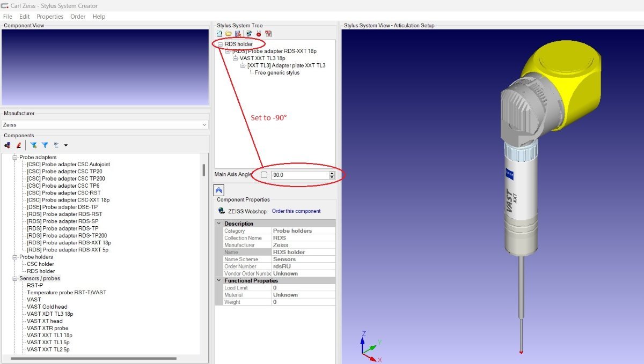Click the red probe icon in tree toolbar
This screenshot has width=644, height=364.
(x=258, y=34)
